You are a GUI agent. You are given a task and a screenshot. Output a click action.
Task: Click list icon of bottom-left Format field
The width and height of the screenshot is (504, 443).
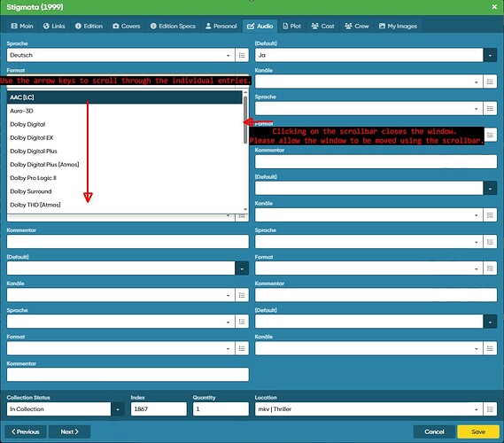coord(242,348)
